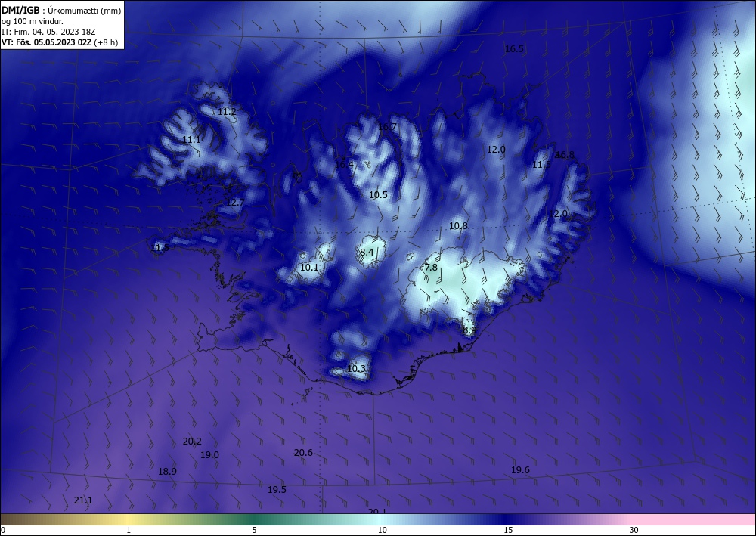Click the 8.4 value on the glacier
Screen dimensions: 756x536
(367, 252)
